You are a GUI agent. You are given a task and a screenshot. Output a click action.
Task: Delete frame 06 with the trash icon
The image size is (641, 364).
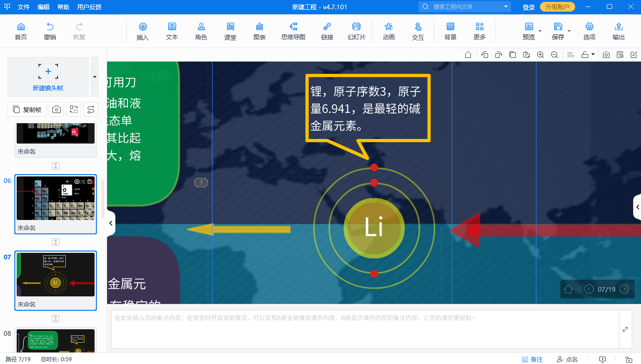click(x=89, y=182)
